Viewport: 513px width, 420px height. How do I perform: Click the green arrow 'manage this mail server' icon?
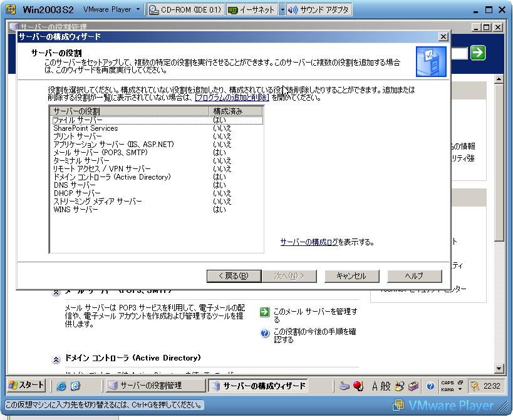click(x=264, y=312)
